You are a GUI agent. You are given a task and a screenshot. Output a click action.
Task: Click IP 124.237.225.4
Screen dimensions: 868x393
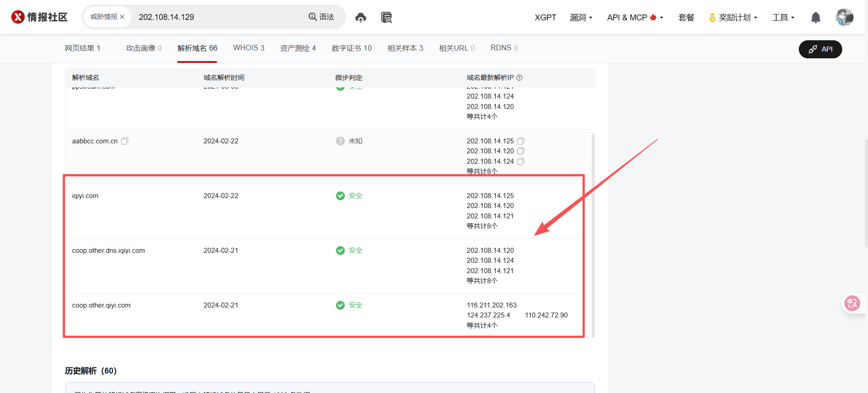tap(488, 315)
